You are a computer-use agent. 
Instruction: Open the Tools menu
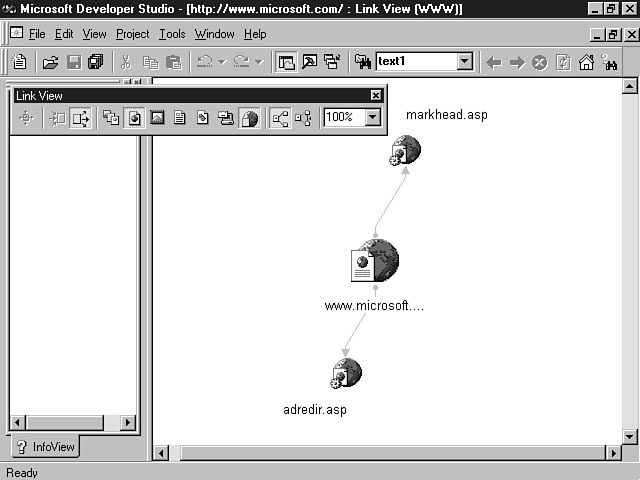pyautogui.click(x=172, y=34)
